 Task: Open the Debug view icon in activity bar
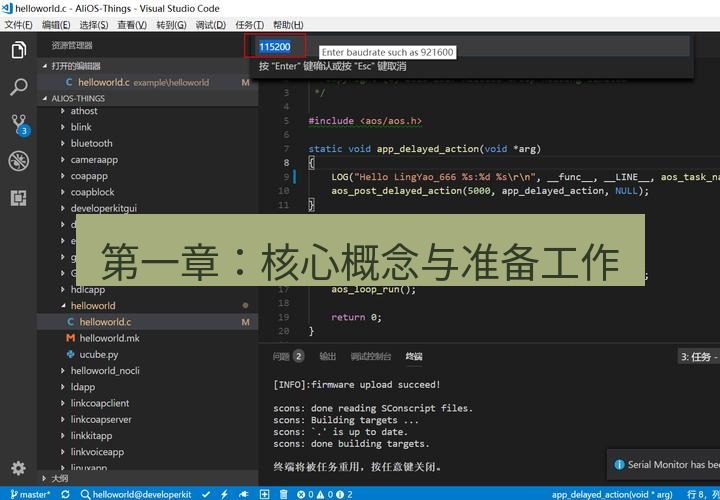point(18,161)
